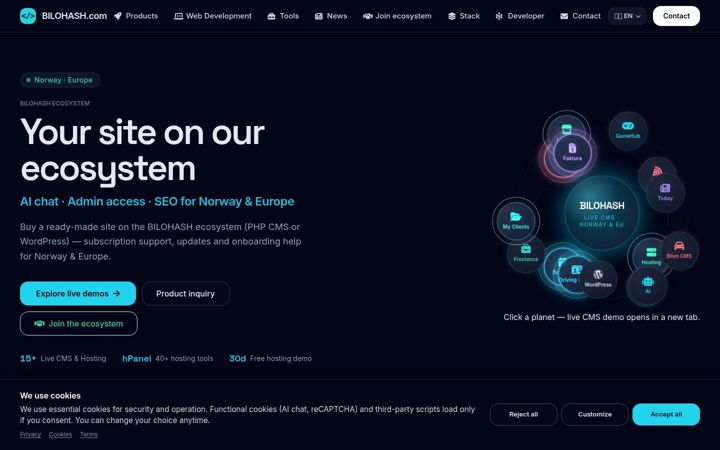Open the GameHub planet demo
Viewport: 720px width, 450px height.
pos(628,130)
